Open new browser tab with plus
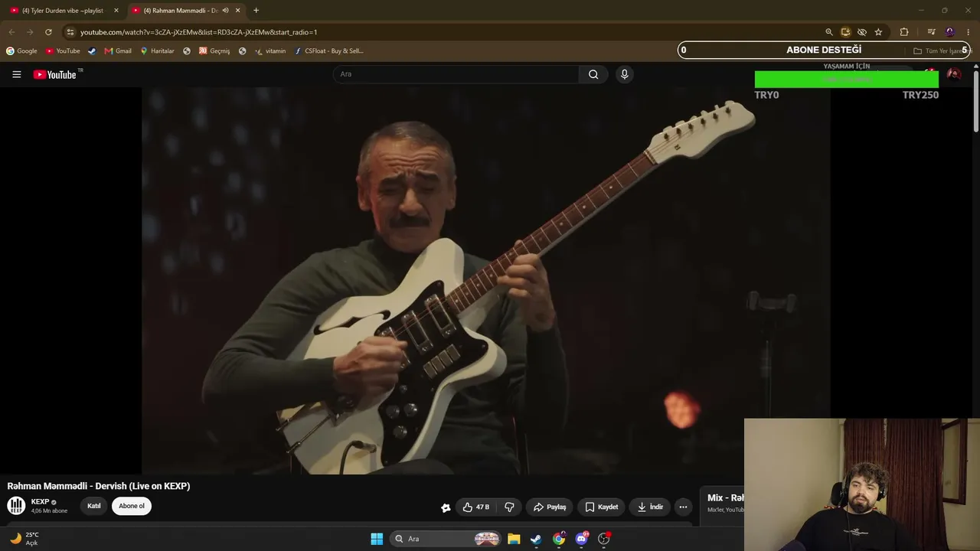The image size is (980, 551). [x=256, y=11]
